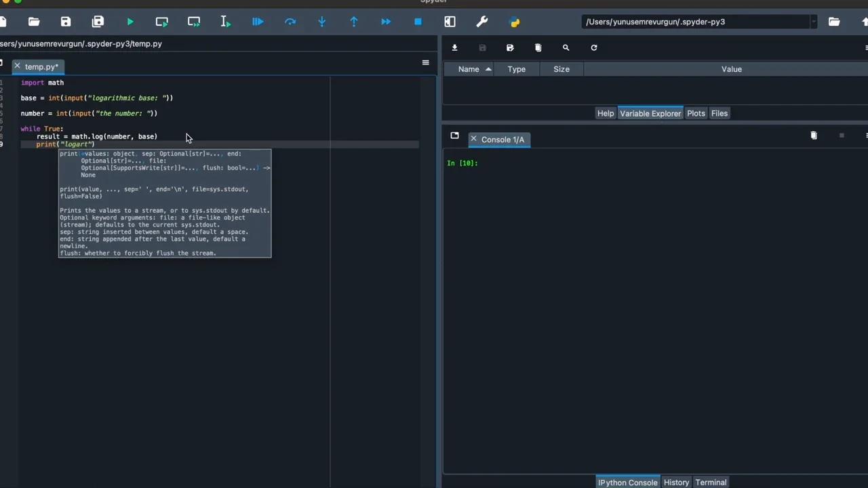Open the editor pane options menu
868x488 pixels.
tap(425, 62)
